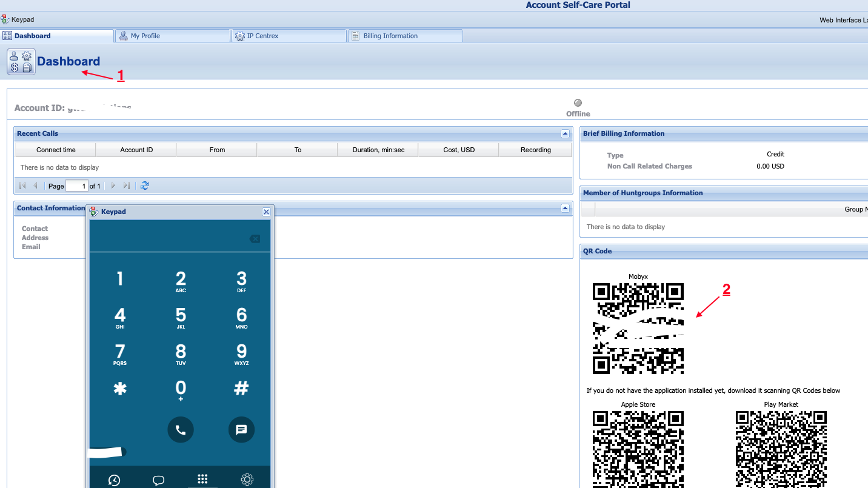868x488 pixels.
Task: Close the Keypad popup window
Action: (x=266, y=212)
